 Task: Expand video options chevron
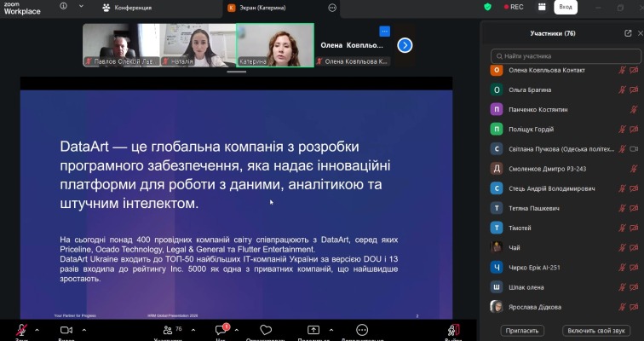point(84,330)
